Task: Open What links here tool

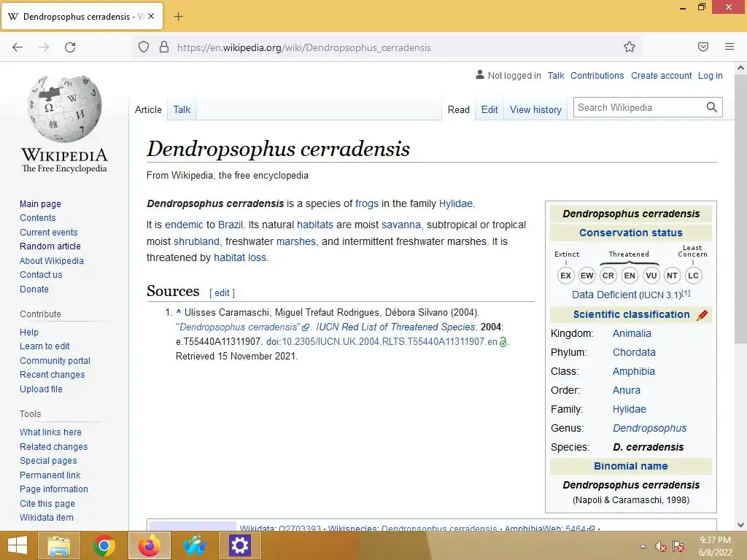Action: 50,432
